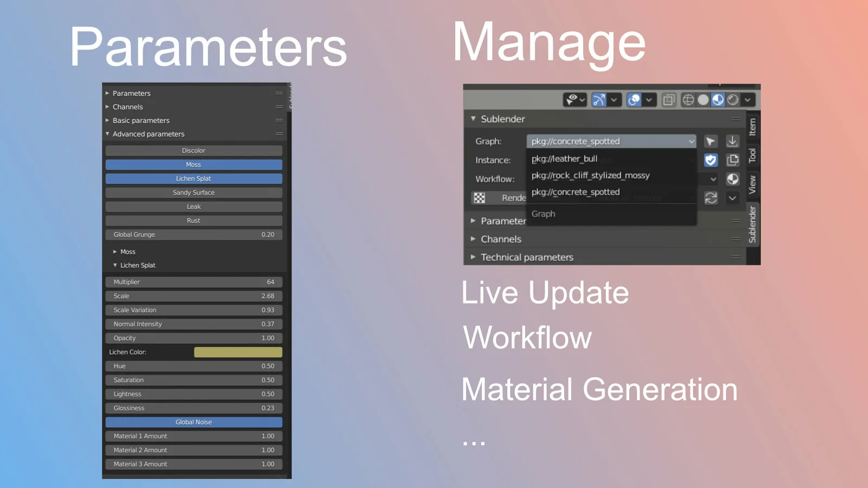Click the duplicate instance icon

point(732,160)
